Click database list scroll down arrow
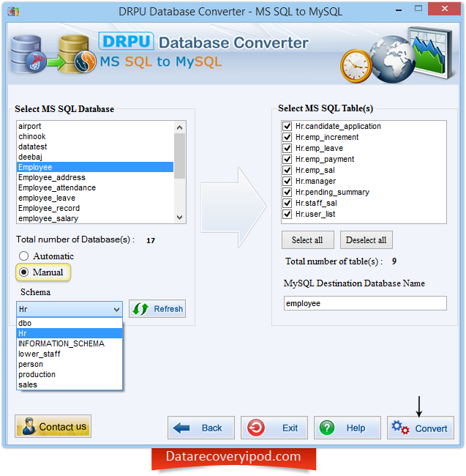The width and height of the screenshot is (466, 476). tap(179, 217)
